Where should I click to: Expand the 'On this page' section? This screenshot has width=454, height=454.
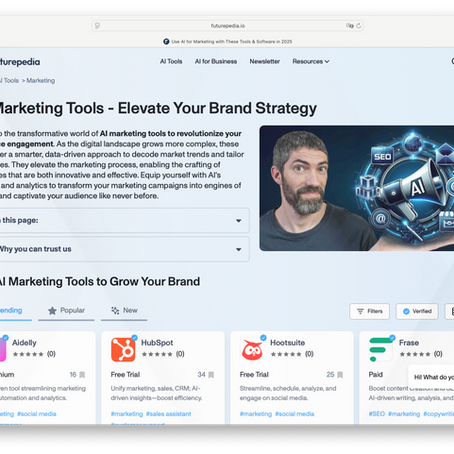pos(124,220)
